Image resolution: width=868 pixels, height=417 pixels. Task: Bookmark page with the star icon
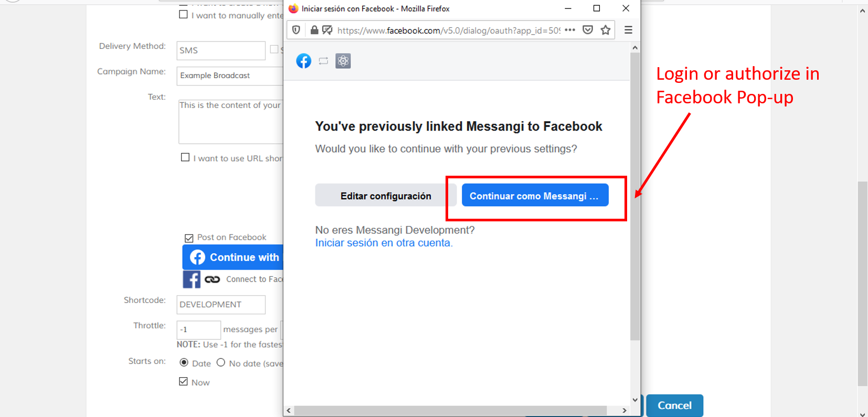point(606,30)
